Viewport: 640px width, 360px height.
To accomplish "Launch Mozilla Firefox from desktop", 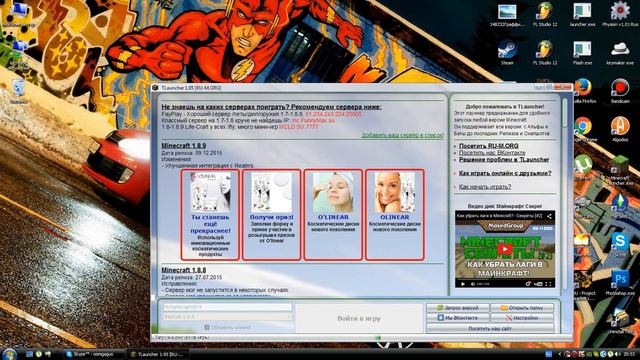I will pos(583,90).
